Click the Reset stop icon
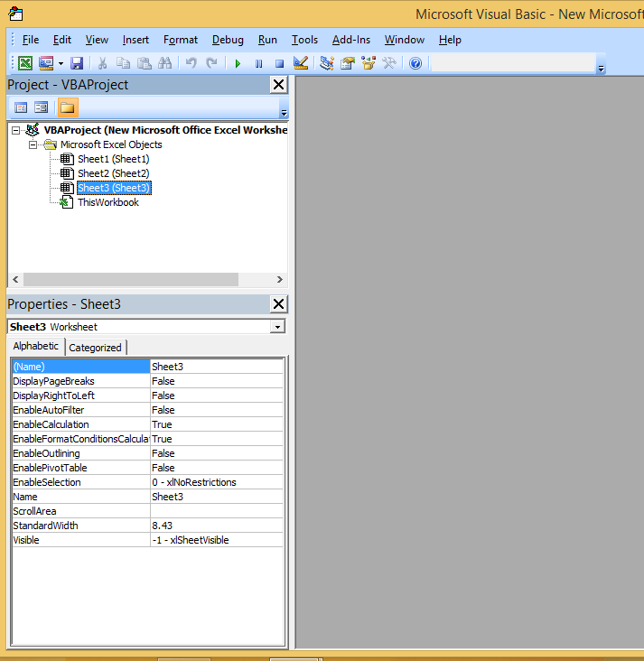 279,63
